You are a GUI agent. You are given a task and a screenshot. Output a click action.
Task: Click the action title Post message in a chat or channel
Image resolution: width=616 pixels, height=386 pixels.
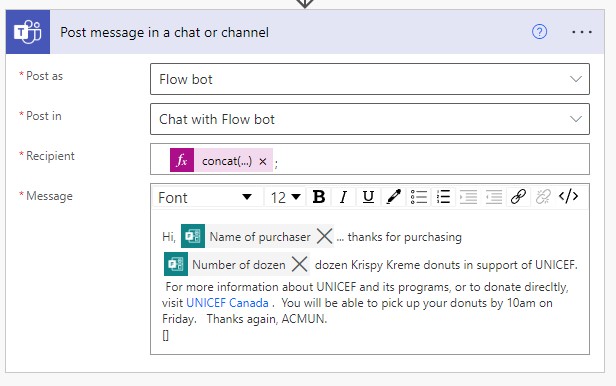tap(164, 32)
